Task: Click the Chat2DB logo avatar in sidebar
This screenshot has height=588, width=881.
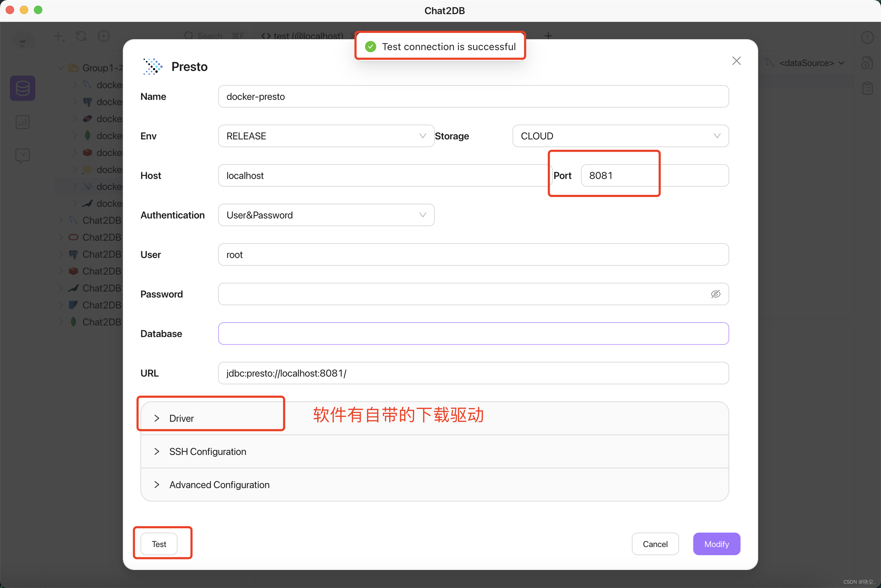Action: click(x=23, y=43)
